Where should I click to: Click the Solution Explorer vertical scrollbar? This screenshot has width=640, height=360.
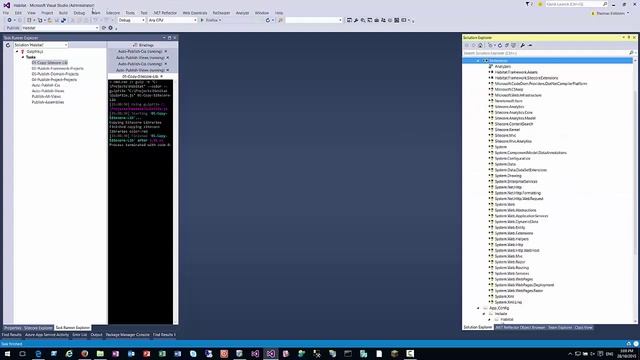[635, 190]
